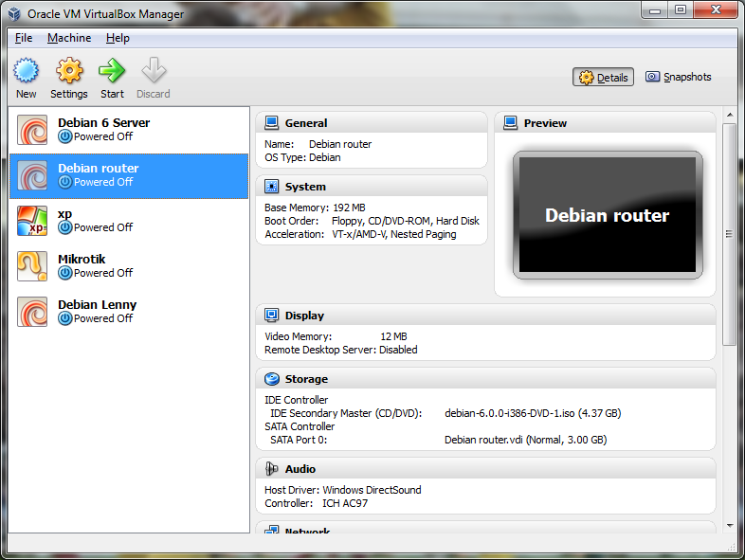745x560 pixels.
Task: Select the Debian router machine name
Action: pos(99,168)
